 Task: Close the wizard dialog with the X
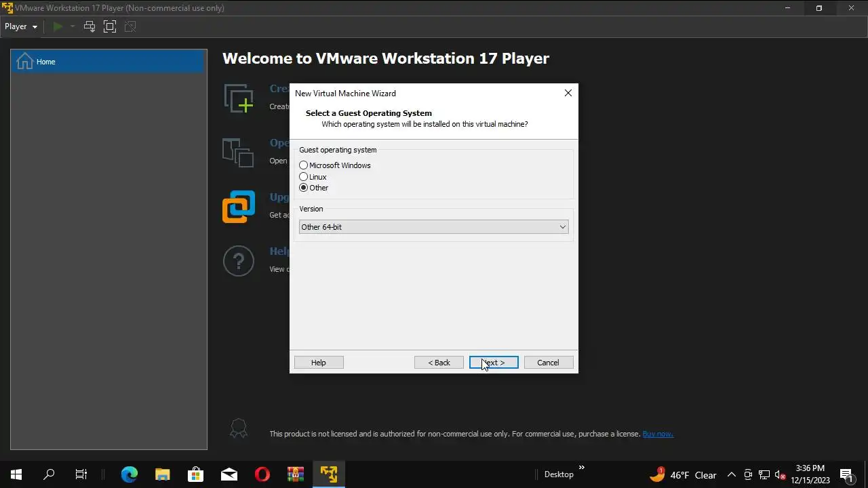pos(568,93)
